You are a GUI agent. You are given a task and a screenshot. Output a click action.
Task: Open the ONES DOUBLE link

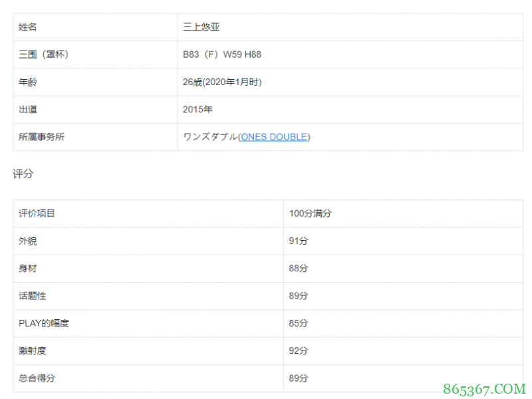coord(274,137)
